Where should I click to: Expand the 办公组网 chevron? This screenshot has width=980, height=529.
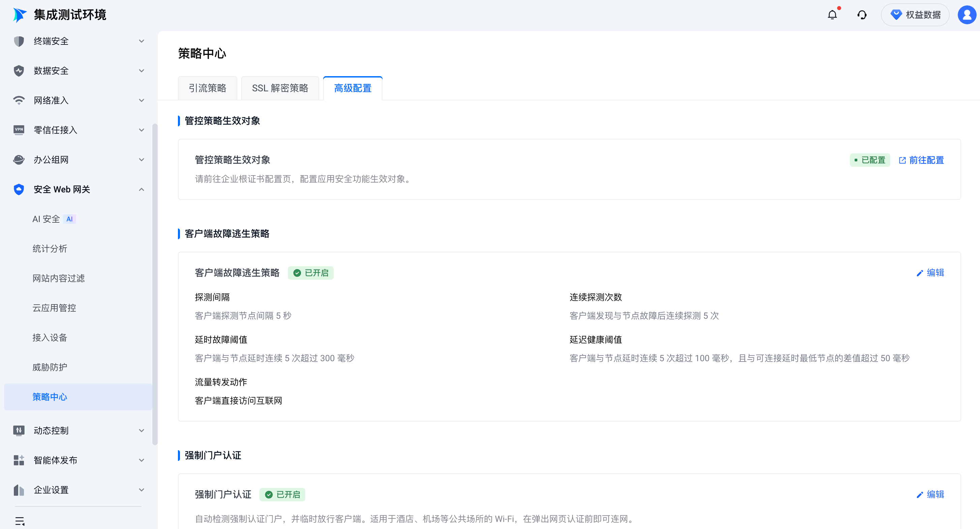tap(142, 160)
